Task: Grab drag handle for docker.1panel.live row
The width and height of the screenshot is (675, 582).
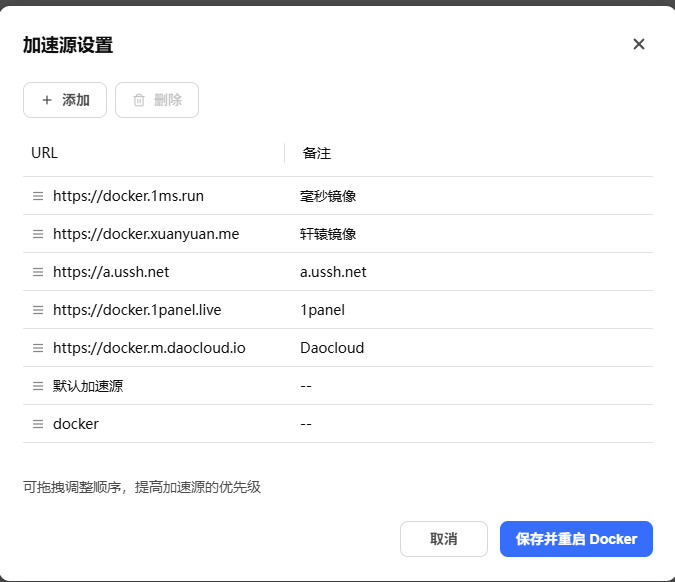Action: coord(38,310)
